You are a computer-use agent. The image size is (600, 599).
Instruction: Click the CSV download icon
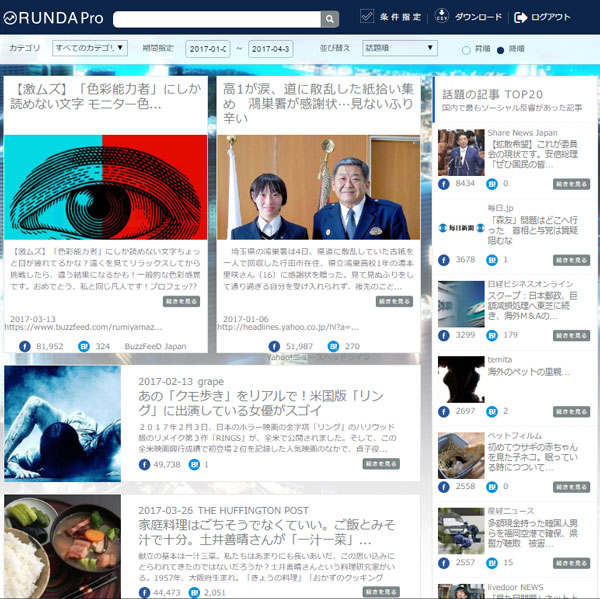pos(442,16)
